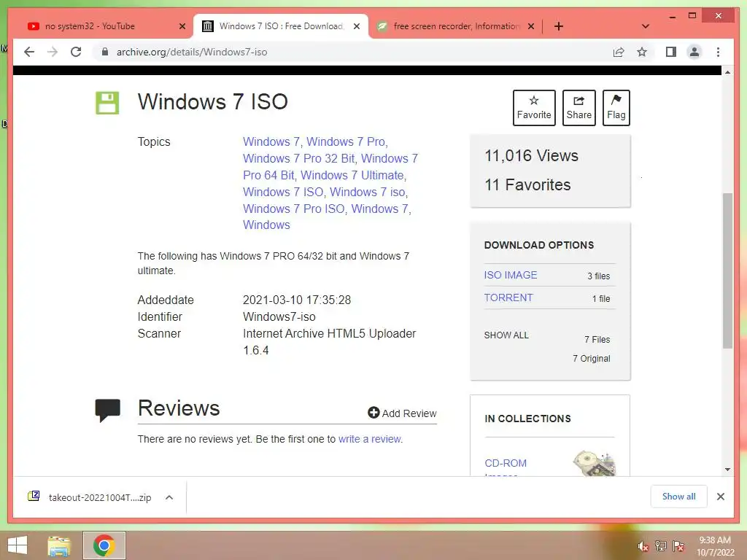Close the downloads bar
This screenshot has width=747, height=560.
720,497
